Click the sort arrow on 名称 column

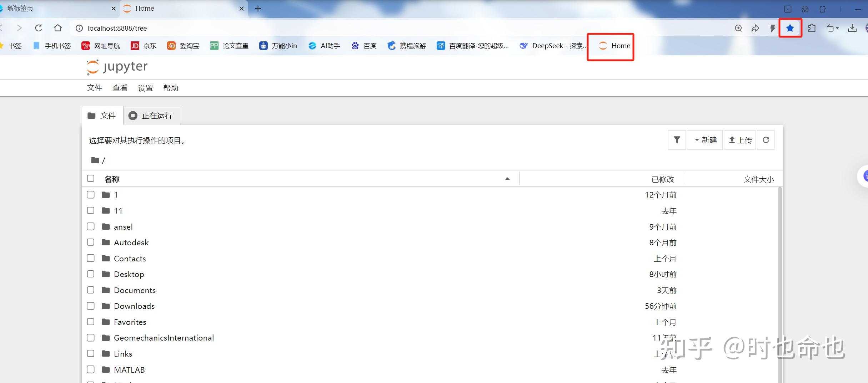pos(507,179)
